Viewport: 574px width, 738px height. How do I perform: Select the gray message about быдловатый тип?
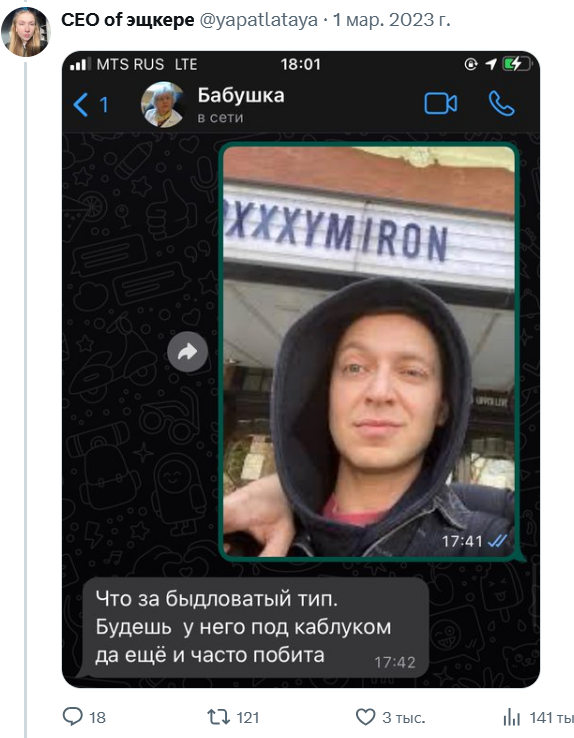click(x=255, y=627)
